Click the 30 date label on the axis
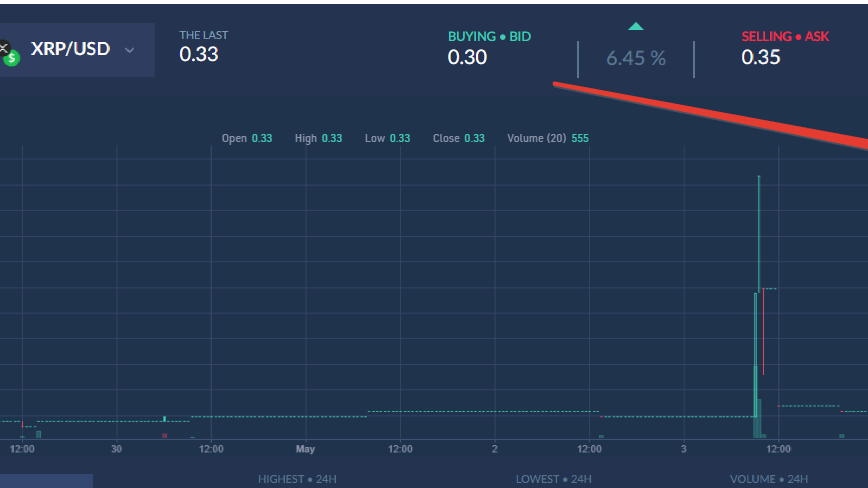The width and height of the screenshot is (868, 488). pyautogui.click(x=116, y=449)
